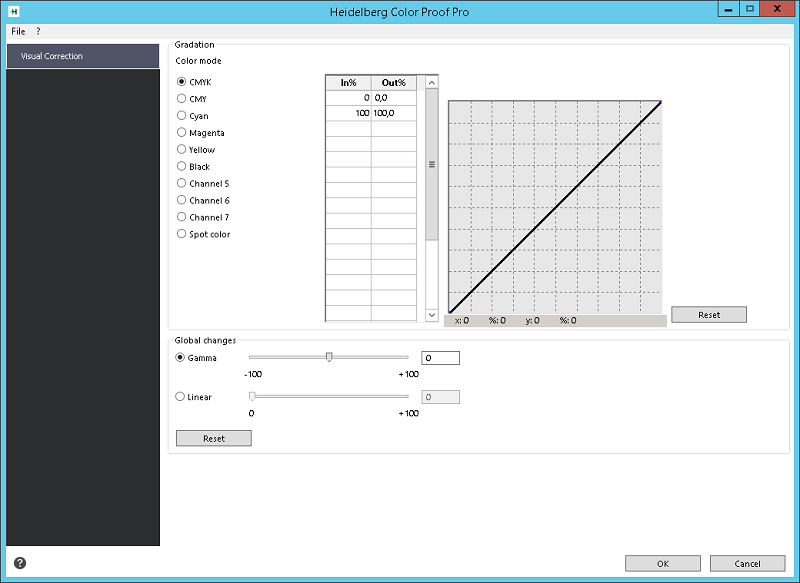Minimize the Heidelberg Color Proof Pro window
Image resolution: width=800 pixels, height=583 pixels.
pos(728,9)
